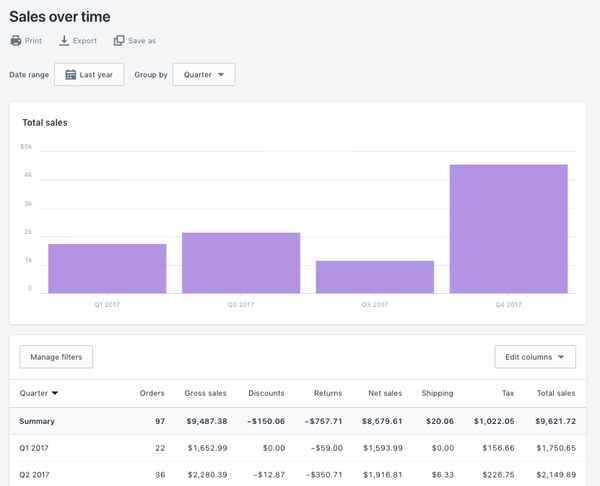600x486 pixels.
Task: Click the Q2 2017 axis label
Action: pos(241,305)
